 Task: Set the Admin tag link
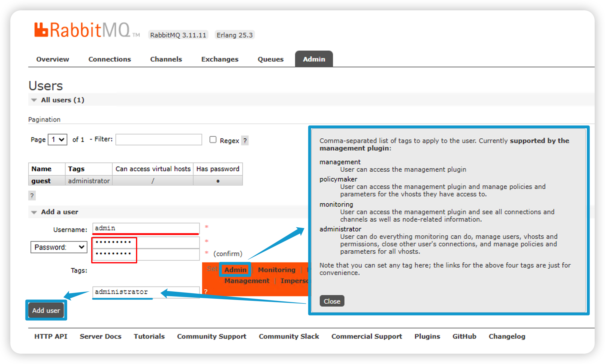[x=235, y=270]
